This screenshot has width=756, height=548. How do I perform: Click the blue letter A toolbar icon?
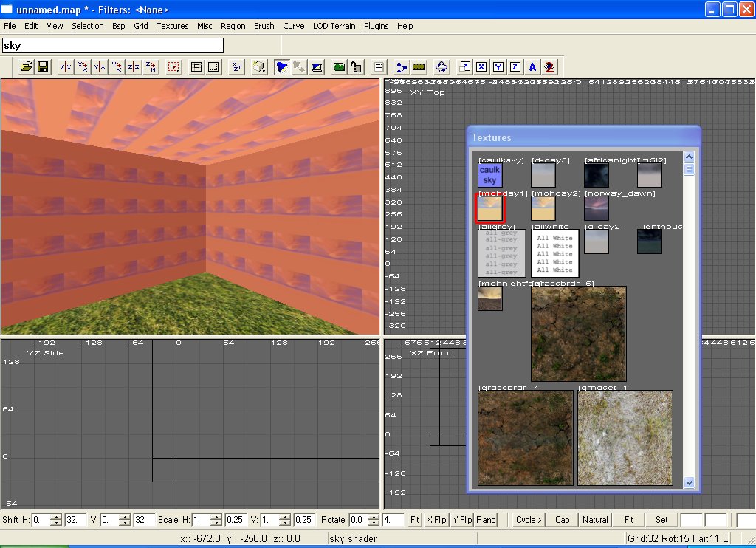(532, 67)
